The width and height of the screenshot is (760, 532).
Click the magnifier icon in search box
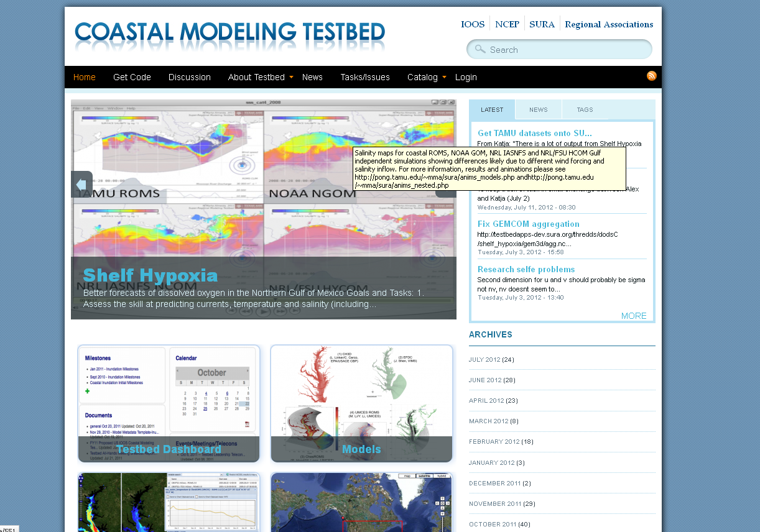click(480, 49)
